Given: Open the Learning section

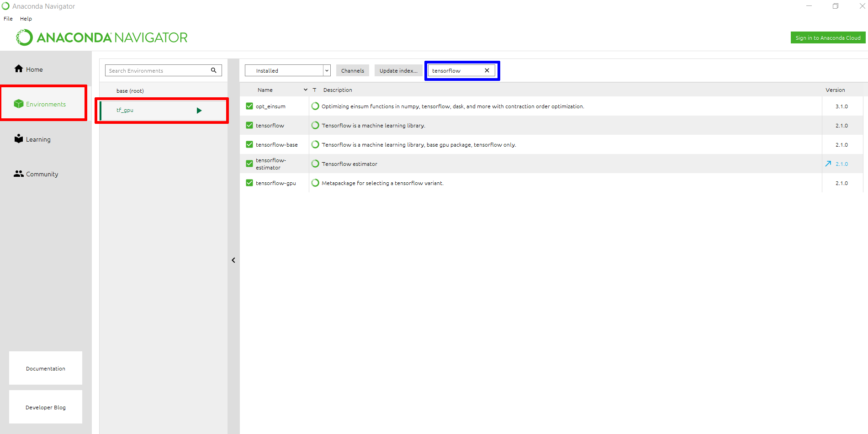Looking at the screenshot, I should pyautogui.click(x=32, y=139).
